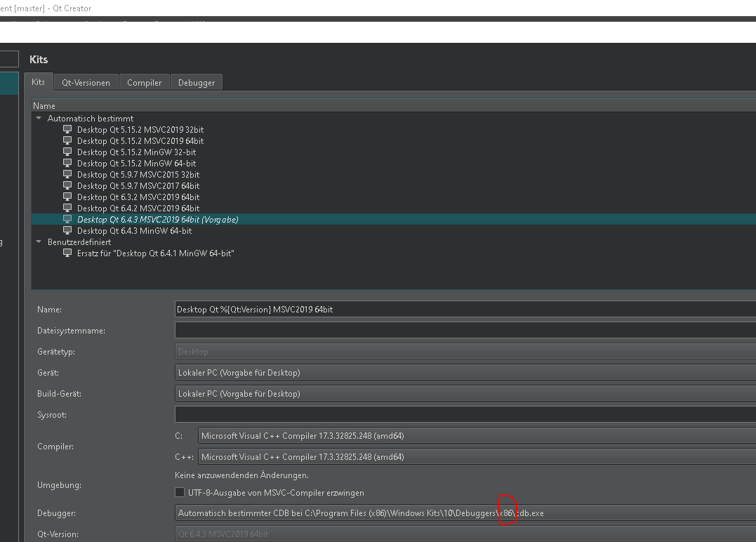Open the Build-Gerät dropdown

click(465, 393)
